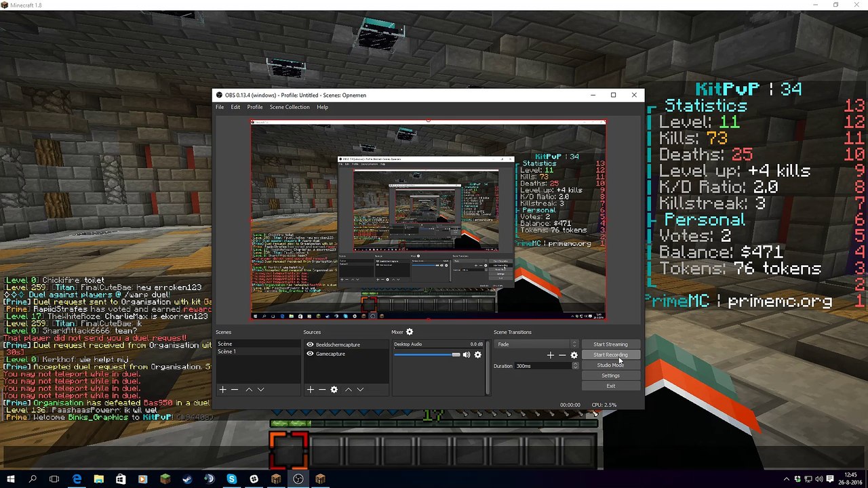Show hidden system tray icons
The height and width of the screenshot is (488, 868).
point(787,479)
